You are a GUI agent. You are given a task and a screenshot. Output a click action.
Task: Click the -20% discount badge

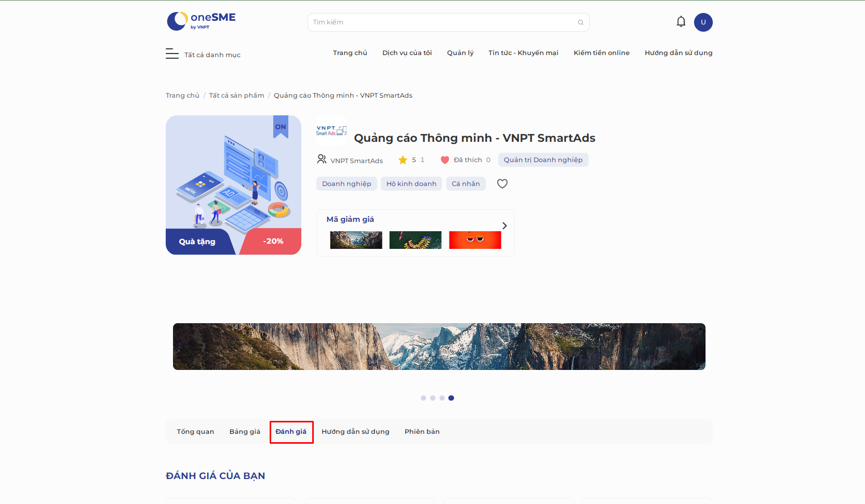click(273, 241)
